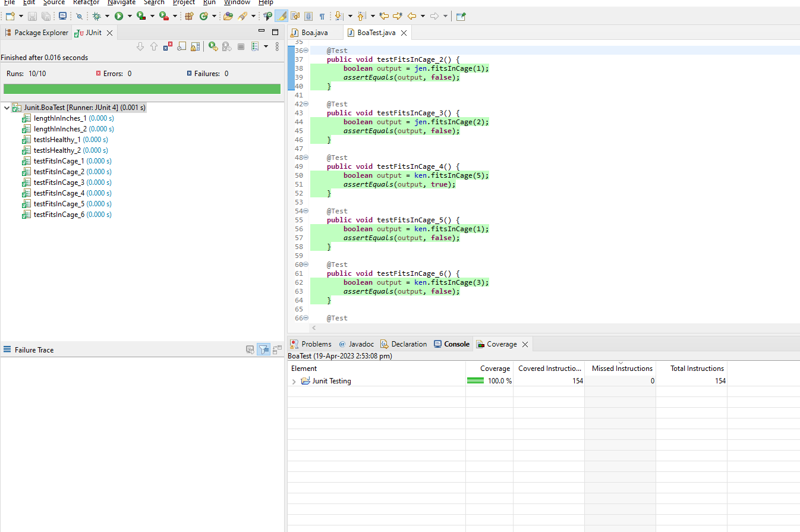Click Rerun Test icon in JUnit view
Screen dimensions: 800x532
click(213, 46)
